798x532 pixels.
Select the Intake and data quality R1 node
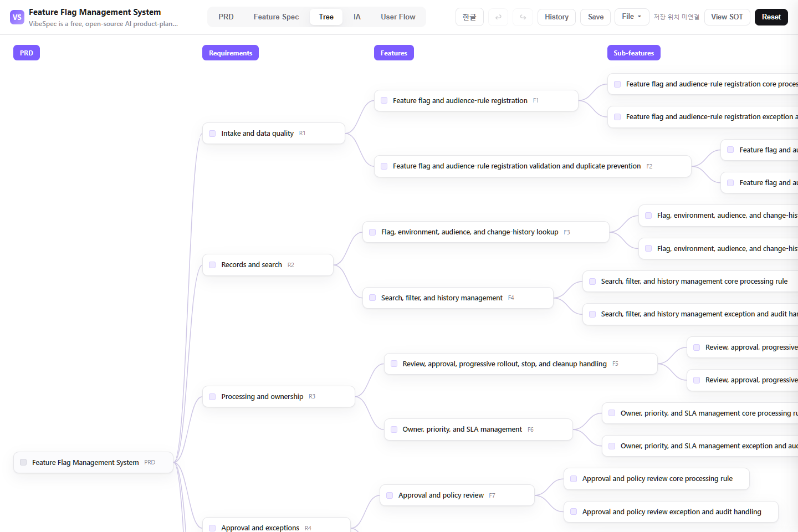pyautogui.click(x=274, y=134)
